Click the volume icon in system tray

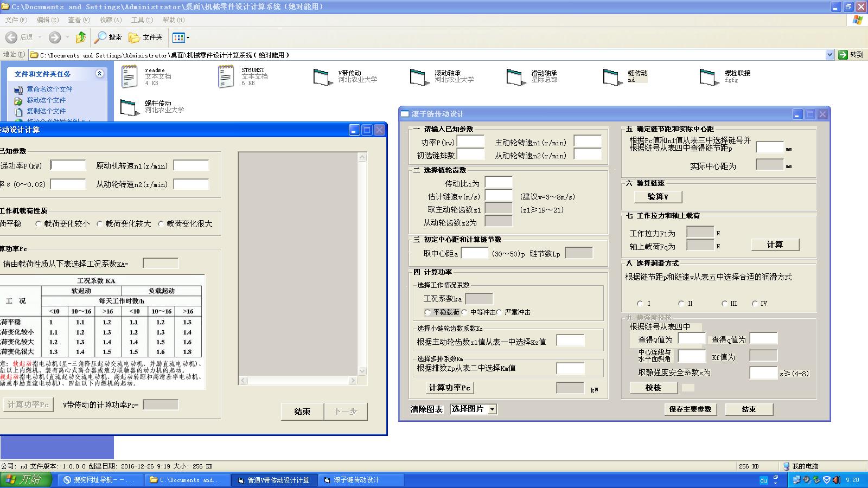[x=838, y=480]
